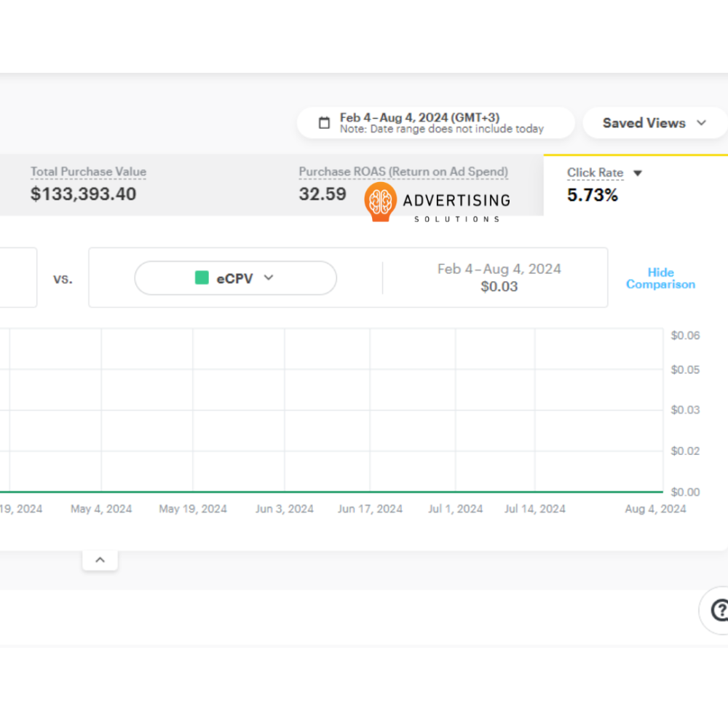Image resolution: width=728 pixels, height=728 pixels.
Task: Click the calendar icon in date picker
Action: 325,123
